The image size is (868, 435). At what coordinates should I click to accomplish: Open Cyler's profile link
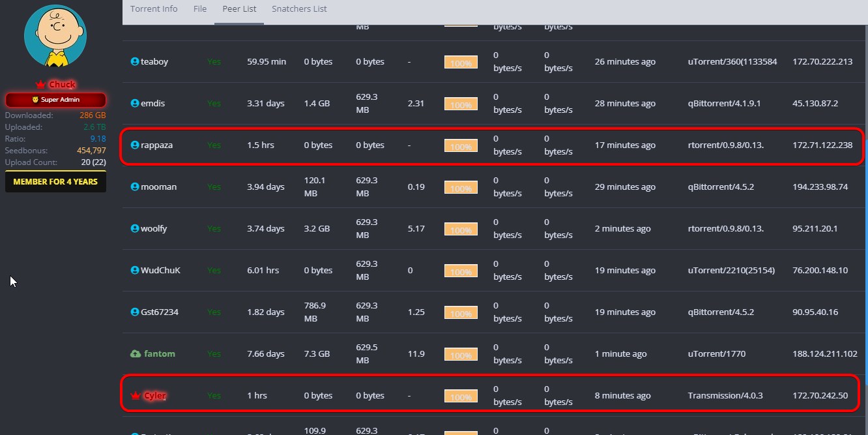(x=155, y=396)
